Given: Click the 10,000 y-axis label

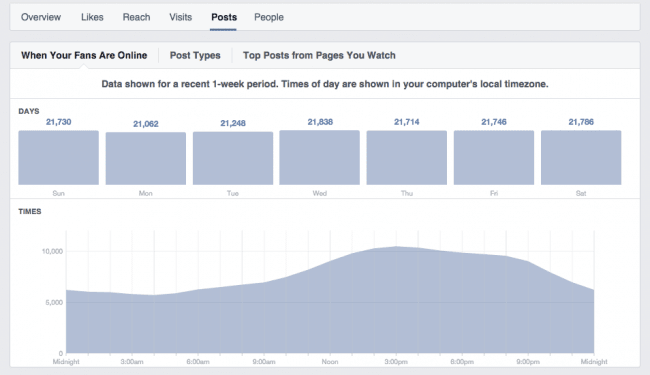Looking at the screenshot, I should pyautogui.click(x=52, y=252).
